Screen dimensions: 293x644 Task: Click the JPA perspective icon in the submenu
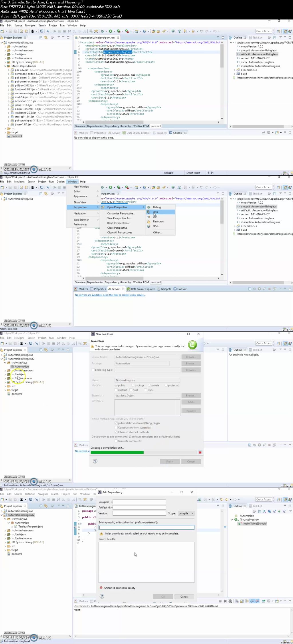pos(149,217)
